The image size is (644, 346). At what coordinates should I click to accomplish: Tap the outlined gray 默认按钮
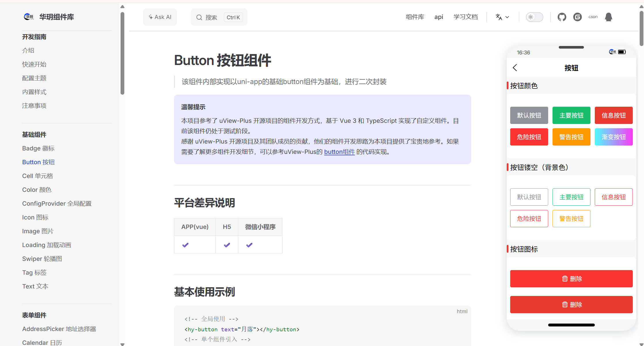[529, 197]
